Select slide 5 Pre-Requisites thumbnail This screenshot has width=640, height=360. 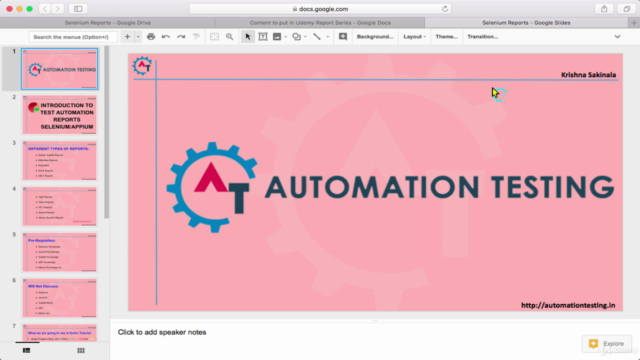(x=60, y=252)
